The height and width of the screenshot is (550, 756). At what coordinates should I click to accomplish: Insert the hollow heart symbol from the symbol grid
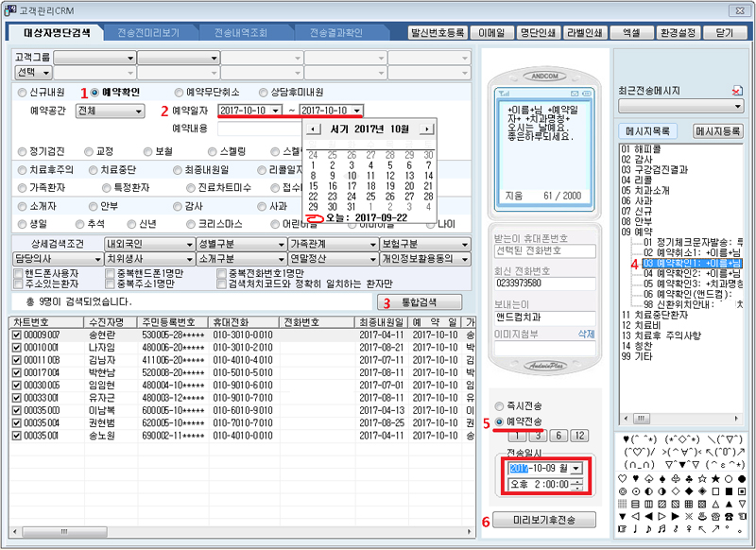tap(621, 478)
